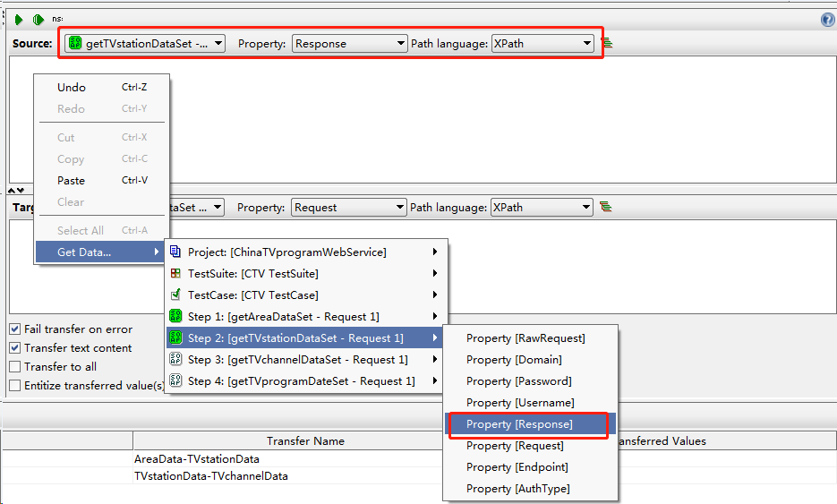Viewport: 837px width, 504px height.
Task: Choose Paste from the context menu
Action: click(x=101, y=181)
